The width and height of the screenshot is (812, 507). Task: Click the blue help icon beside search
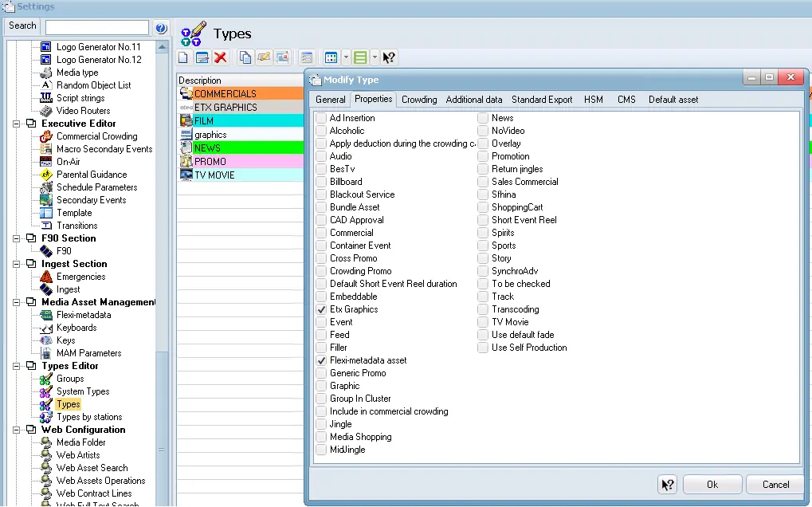(161, 27)
